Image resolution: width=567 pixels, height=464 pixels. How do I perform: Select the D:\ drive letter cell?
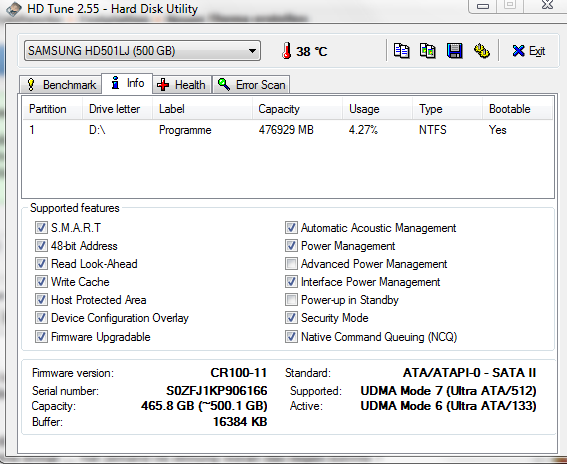pos(97,130)
